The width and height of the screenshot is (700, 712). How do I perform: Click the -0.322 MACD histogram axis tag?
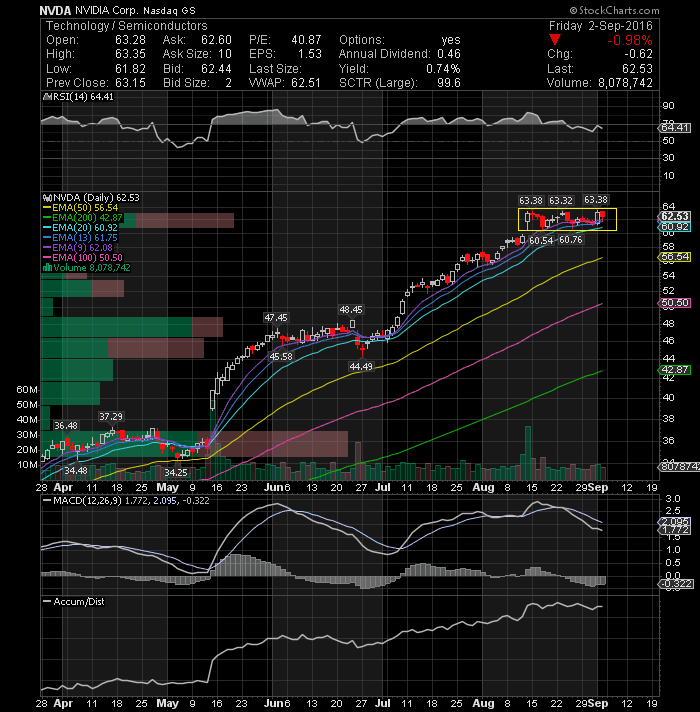(x=676, y=583)
